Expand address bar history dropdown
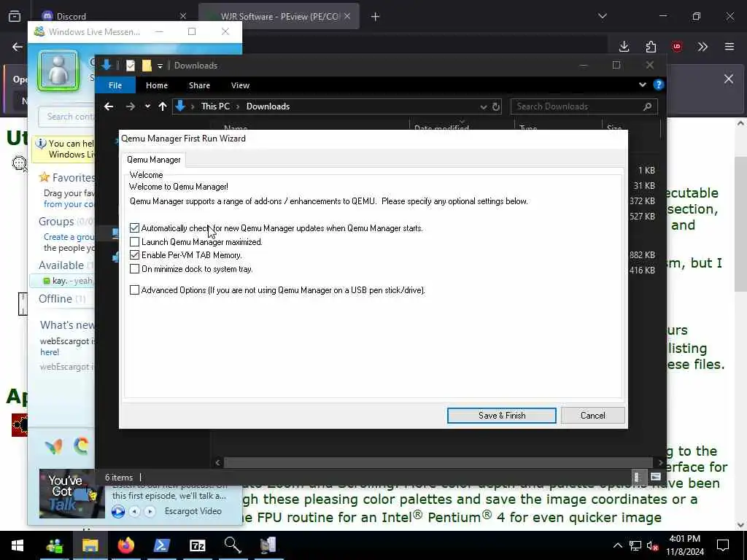This screenshot has width=747, height=560. click(483, 106)
